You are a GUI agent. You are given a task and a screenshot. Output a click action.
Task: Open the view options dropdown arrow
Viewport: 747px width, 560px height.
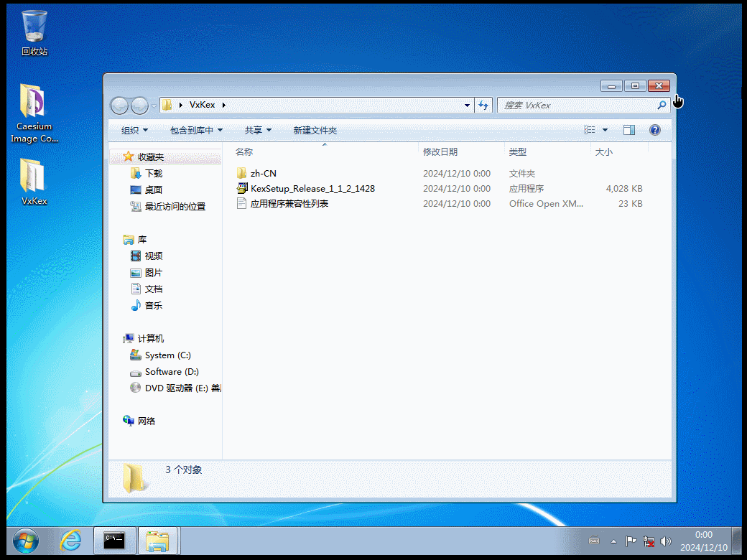pos(605,129)
